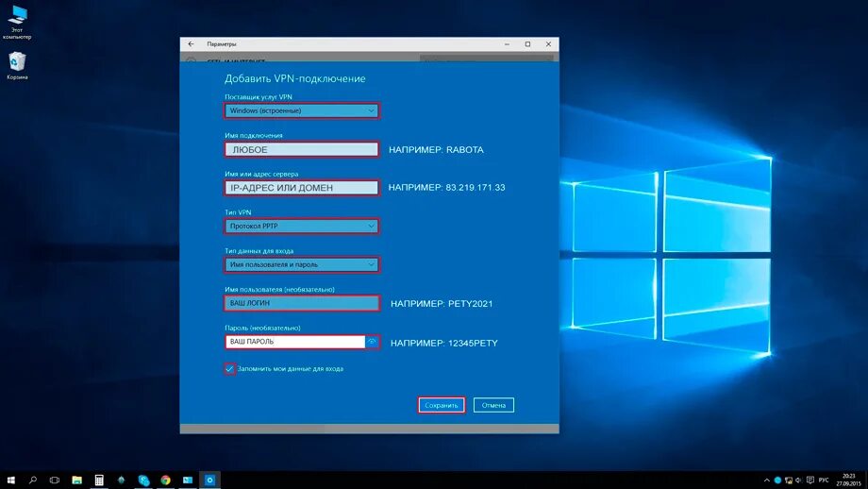Open Task View on the taskbar
The width and height of the screenshot is (868, 489).
coord(55,481)
